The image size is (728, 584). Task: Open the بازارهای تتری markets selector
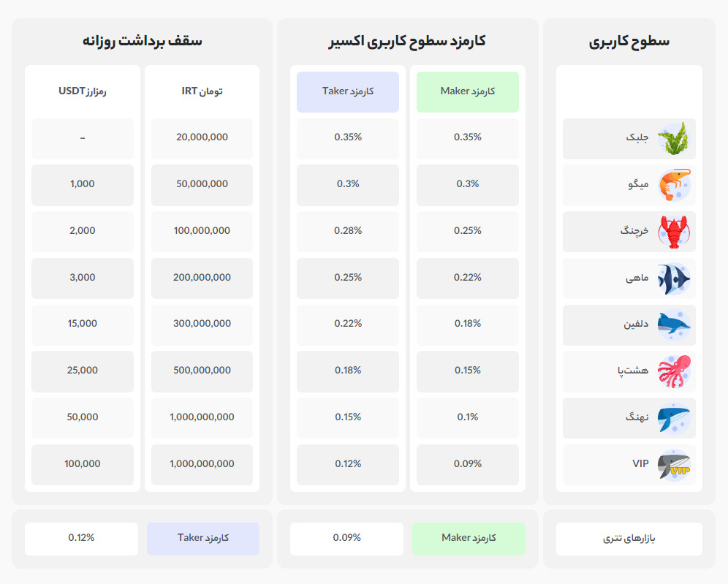click(629, 539)
